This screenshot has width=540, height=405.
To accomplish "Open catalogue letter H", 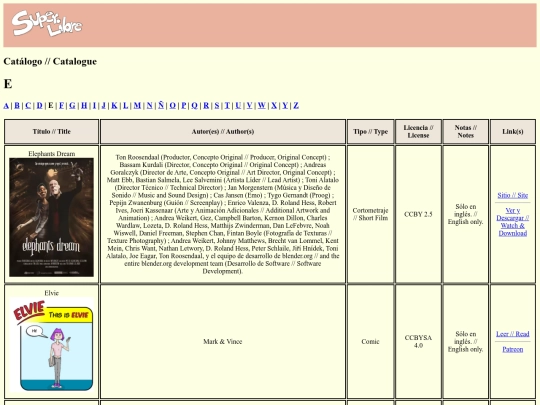I will pos(84,105).
